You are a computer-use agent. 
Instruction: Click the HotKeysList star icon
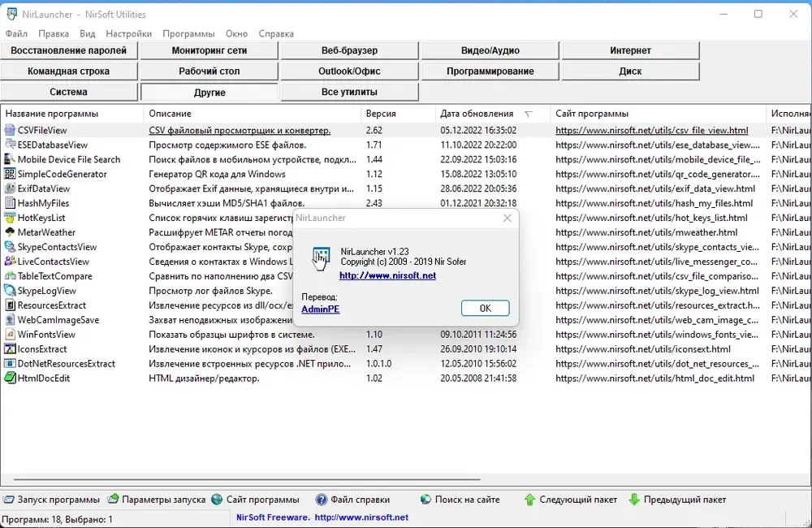tap(10, 218)
